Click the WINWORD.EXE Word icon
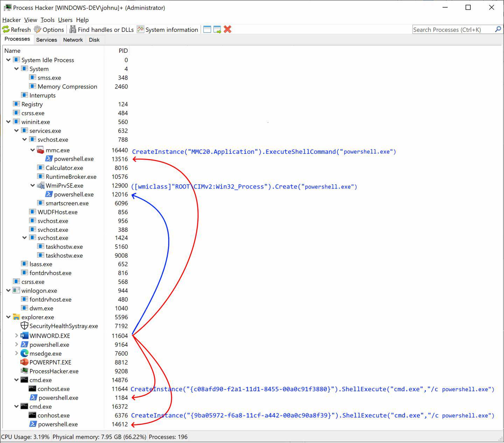Viewport: 504px width, 443px height. [24, 336]
